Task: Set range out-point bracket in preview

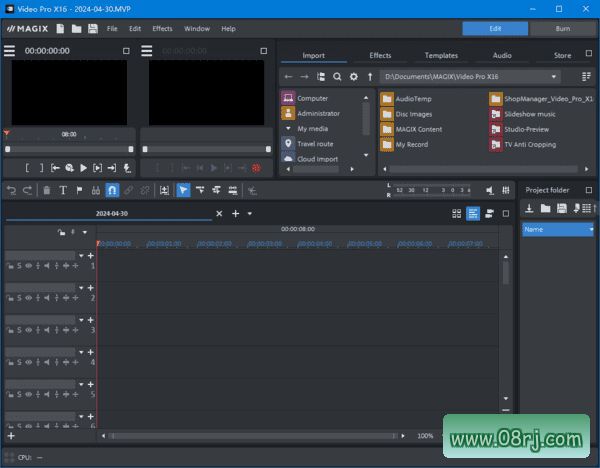Action: pos(41,168)
